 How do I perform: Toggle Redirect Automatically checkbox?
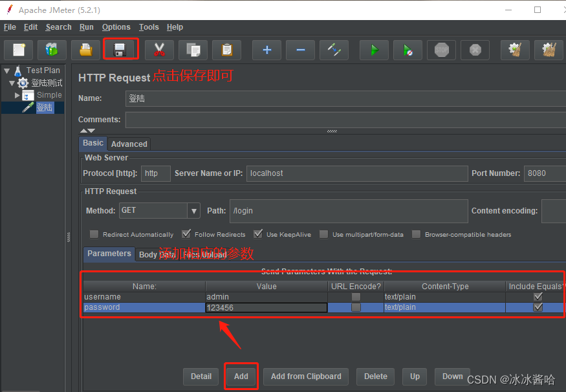coord(94,234)
